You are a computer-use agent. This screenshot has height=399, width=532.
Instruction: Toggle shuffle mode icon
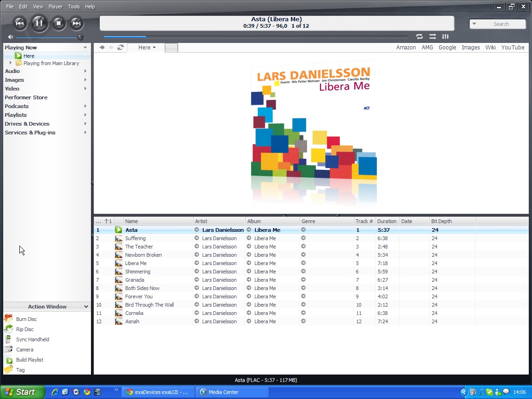(x=432, y=36)
